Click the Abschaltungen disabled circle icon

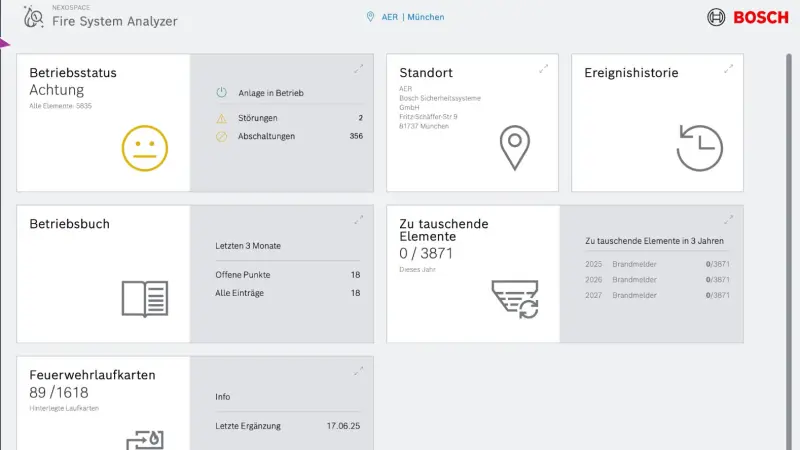point(222,136)
